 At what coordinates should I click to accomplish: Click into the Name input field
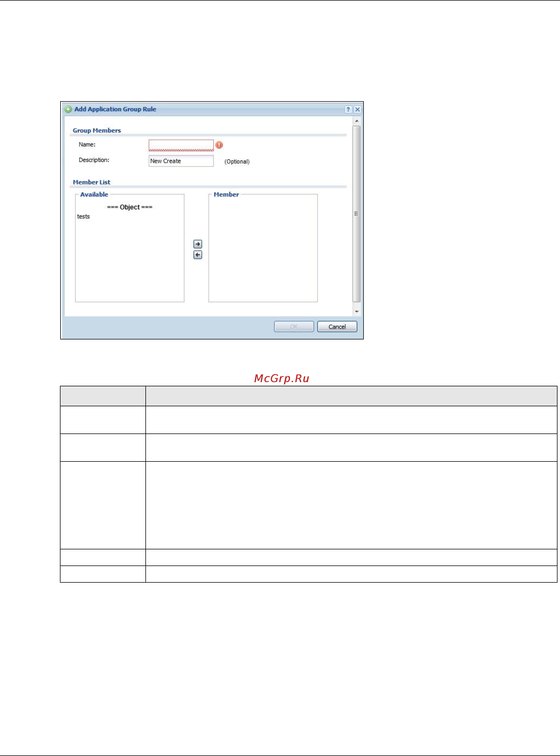click(x=181, y=145)
